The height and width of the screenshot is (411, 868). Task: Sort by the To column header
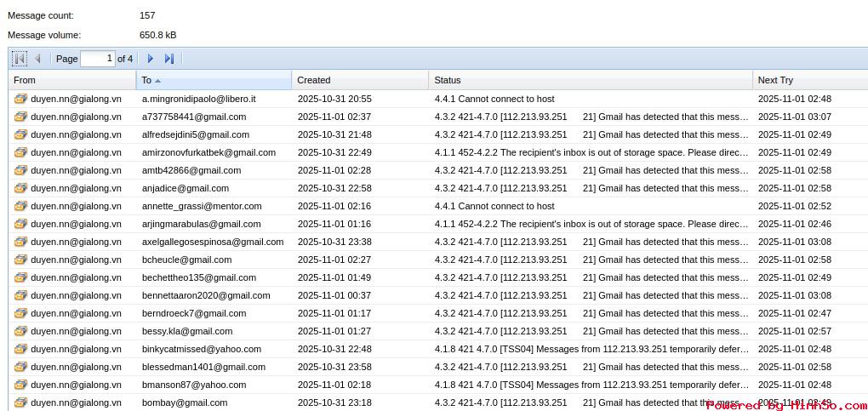point(213,80)
